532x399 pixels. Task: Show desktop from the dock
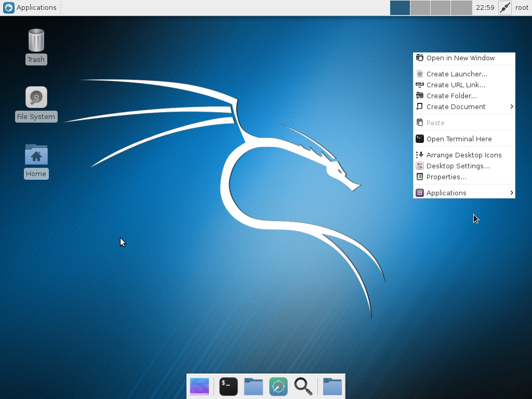tap(199, 387)
